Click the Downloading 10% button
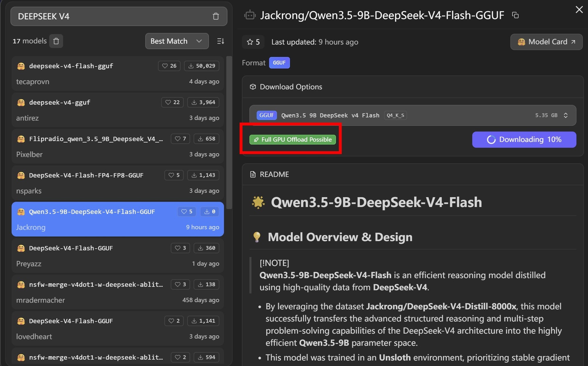The height and width of the screenshot is (366, 588). coord(524,140)
